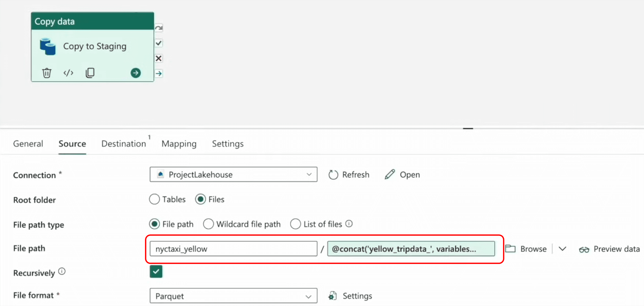Switch to the Settings tab
The width and height of the screenshot is (644, 306).
pyautogui.click(x=228, y=144)
